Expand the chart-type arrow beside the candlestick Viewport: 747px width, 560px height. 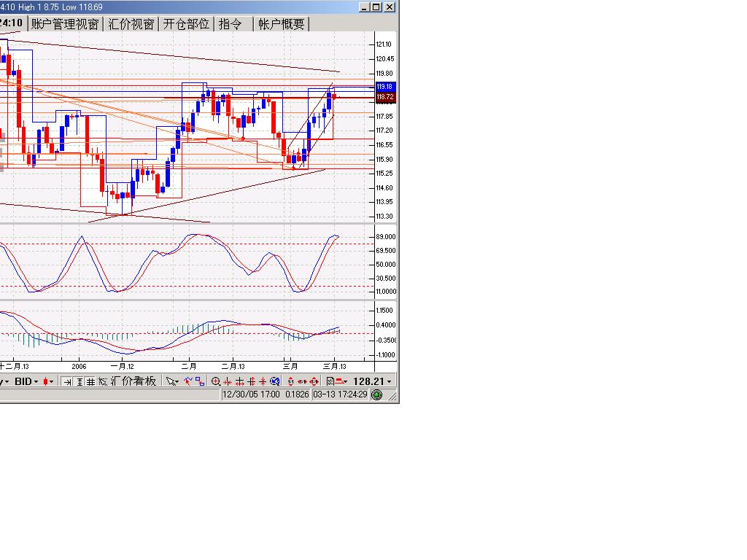point(52,382)
